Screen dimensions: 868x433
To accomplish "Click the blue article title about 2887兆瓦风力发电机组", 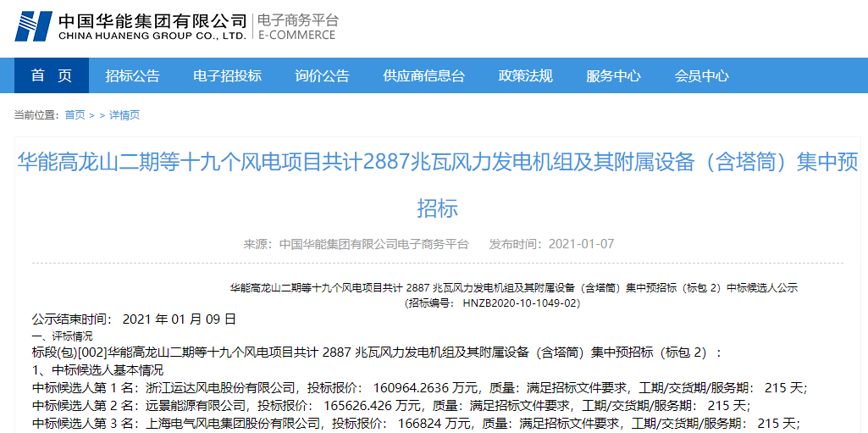I will [x=437, y=186].
